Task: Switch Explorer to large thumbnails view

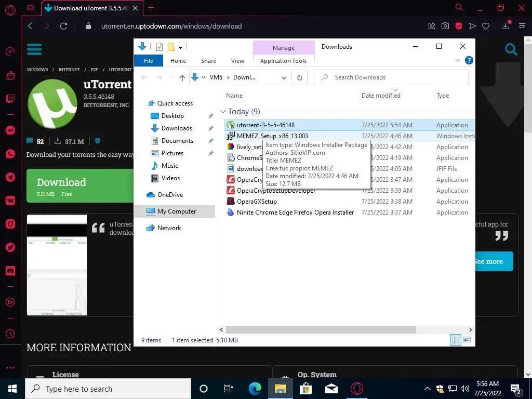Action: 467,340
